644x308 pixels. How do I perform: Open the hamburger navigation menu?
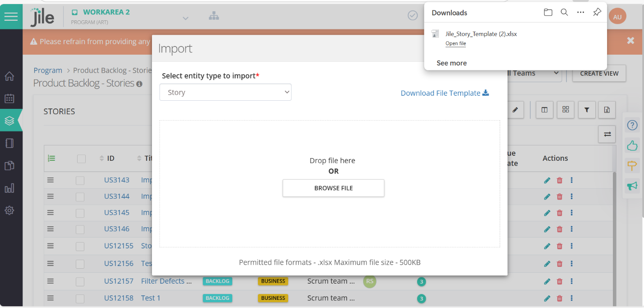click(x=11, y=17)
